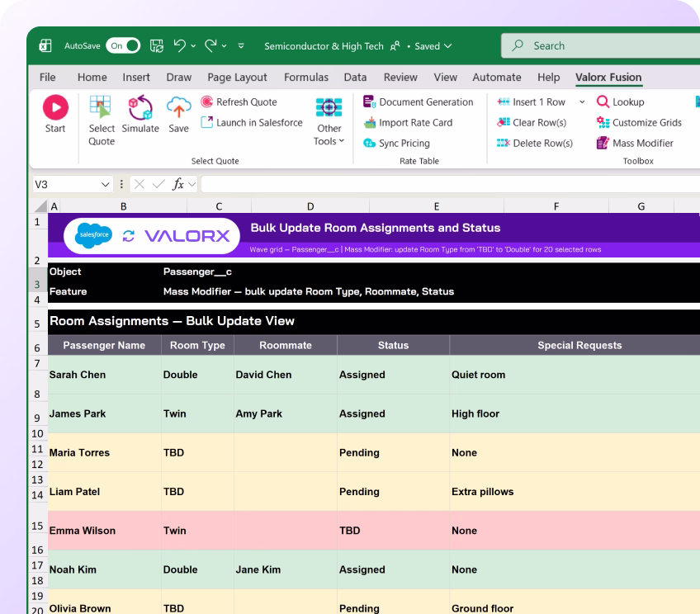Toggle the AutoSave switch off
Image resolution: width=700 pixels, height=614 pixels.
[123, 45]
